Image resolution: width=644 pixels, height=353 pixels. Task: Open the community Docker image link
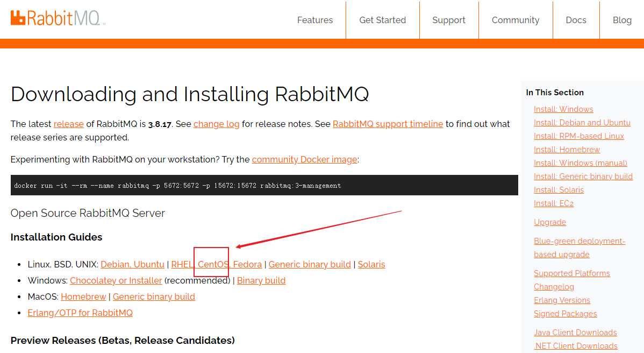(304, 159)
